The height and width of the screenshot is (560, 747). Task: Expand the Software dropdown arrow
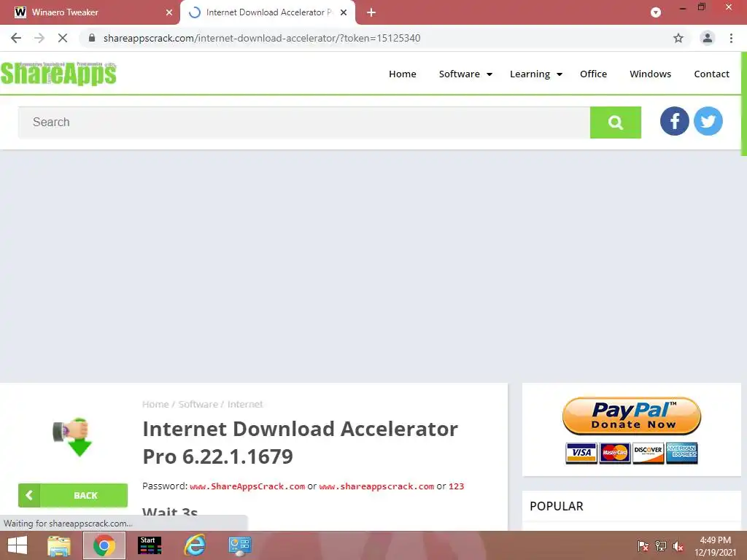tap(489, 74)
